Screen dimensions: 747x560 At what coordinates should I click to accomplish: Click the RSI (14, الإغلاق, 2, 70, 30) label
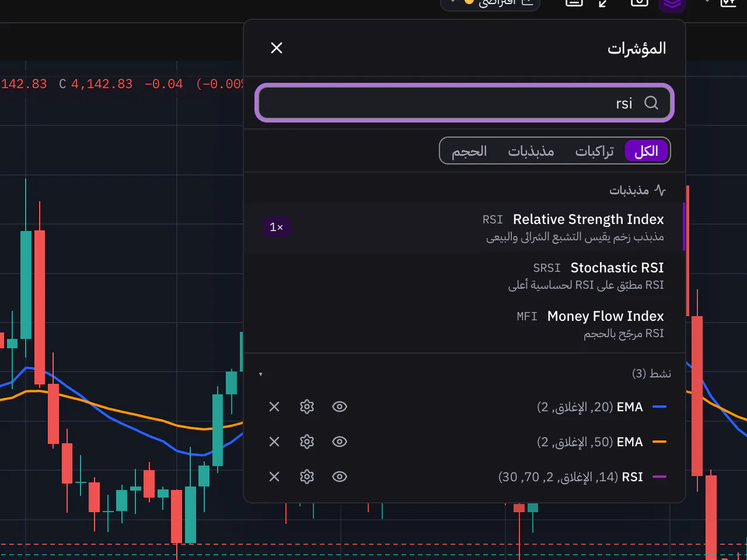(571, 477)
